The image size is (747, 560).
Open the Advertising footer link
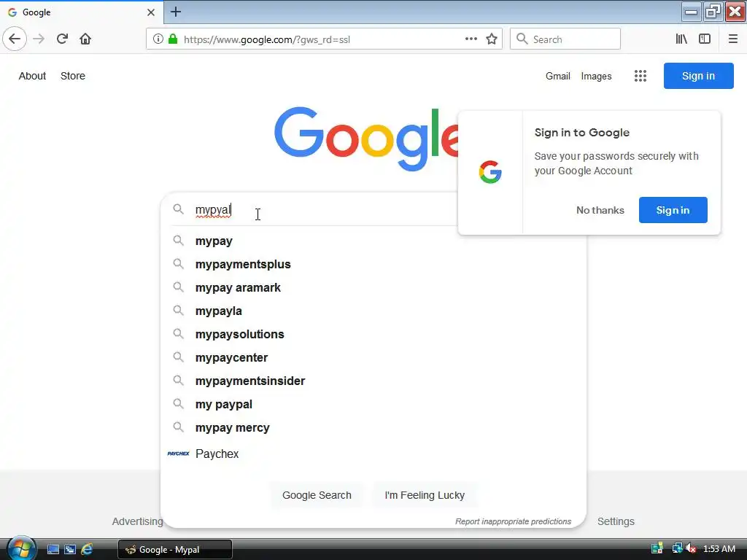point(137,521)
